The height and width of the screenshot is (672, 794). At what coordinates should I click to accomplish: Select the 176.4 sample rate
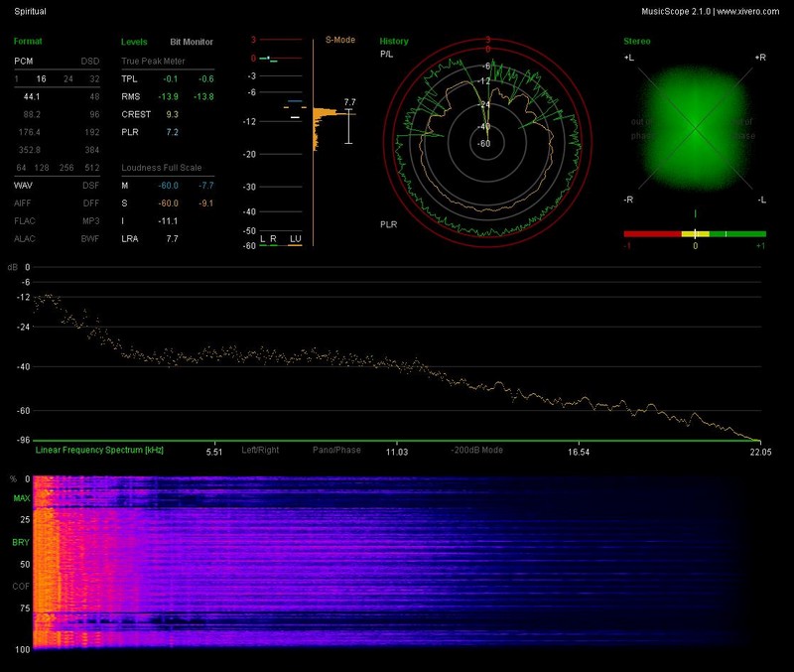pyautogui.click(x=30, y=132)
